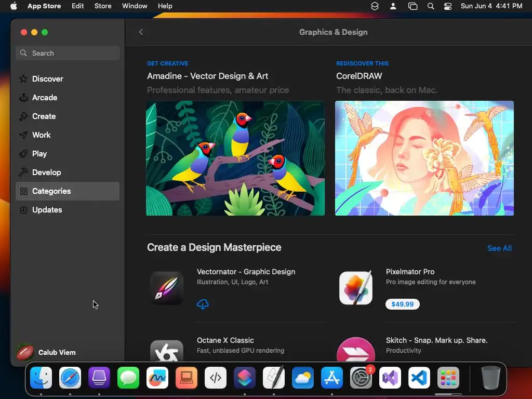Viewport: 532px width, 399px height.
Task: Select Create in the sidebar
Action: (68, 116)
